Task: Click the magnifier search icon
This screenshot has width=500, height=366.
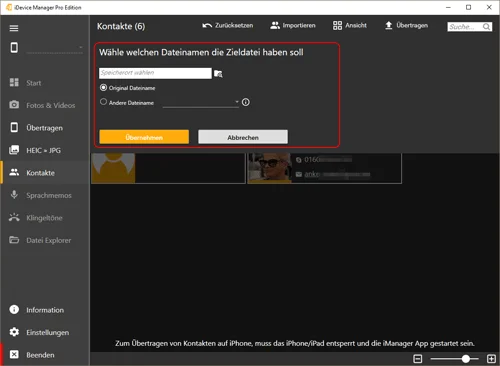Action: [487, 27]
